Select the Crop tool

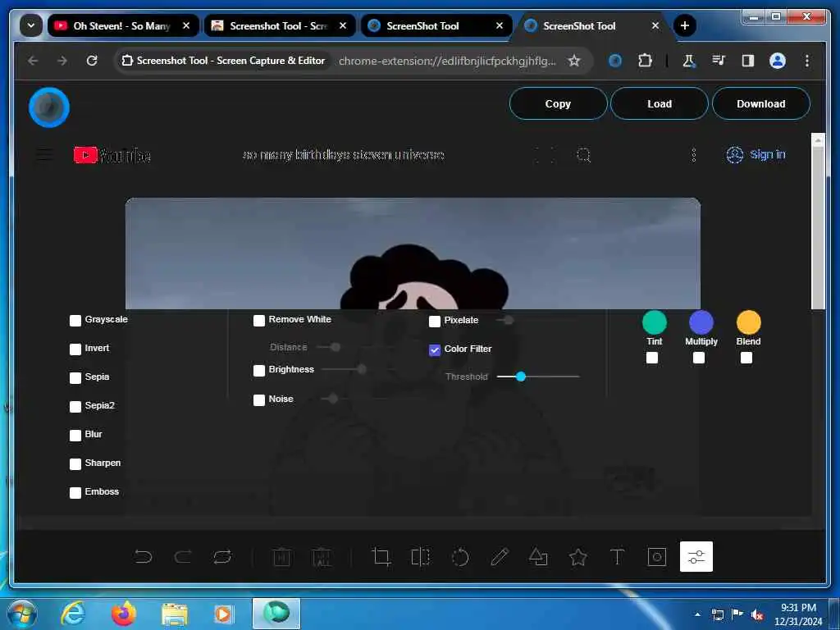pos(381,557)
